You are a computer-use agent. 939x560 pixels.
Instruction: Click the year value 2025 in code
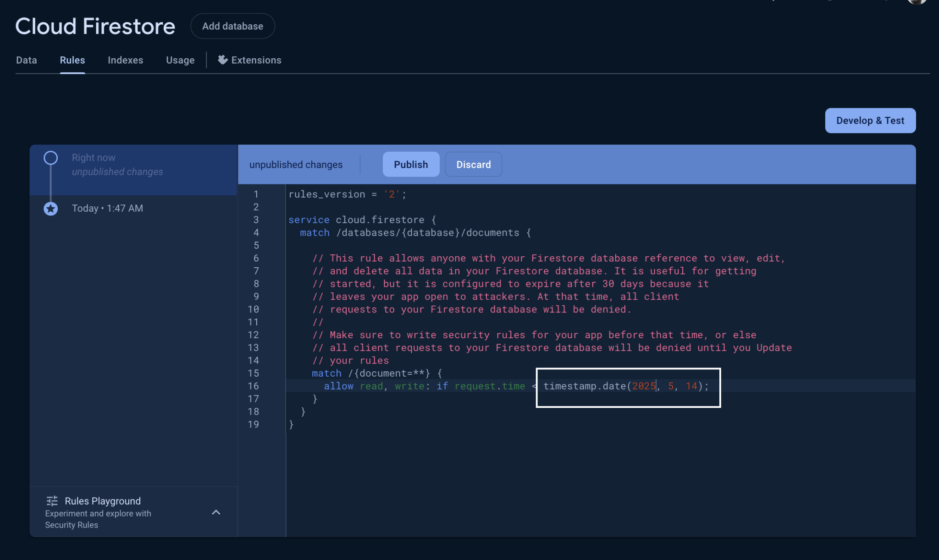pos(643,386)
